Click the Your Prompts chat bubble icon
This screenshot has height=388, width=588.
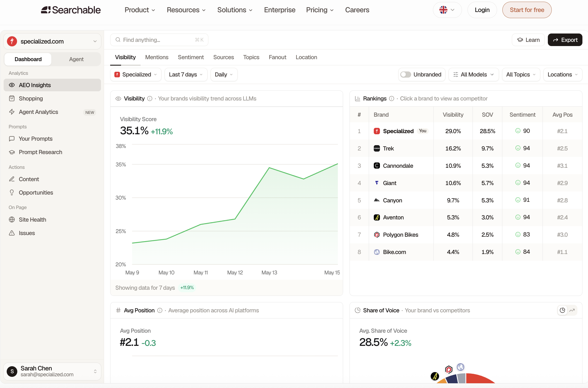coord(12,139)
